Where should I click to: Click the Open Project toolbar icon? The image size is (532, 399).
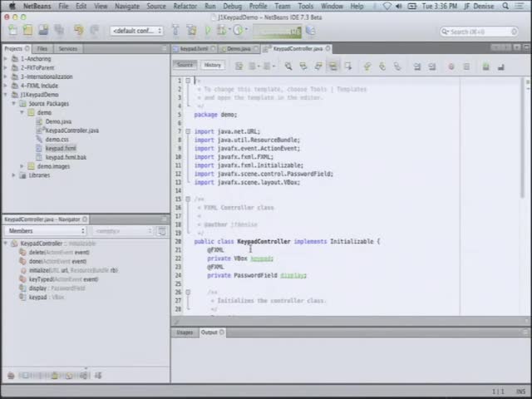pos(43,31)
